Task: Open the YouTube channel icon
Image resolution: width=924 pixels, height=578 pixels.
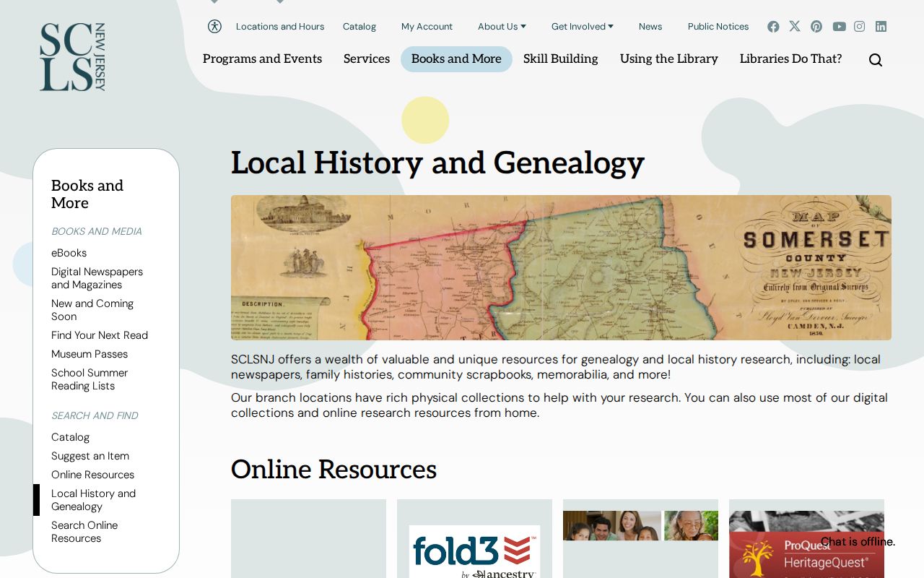Action: [839, 27]
